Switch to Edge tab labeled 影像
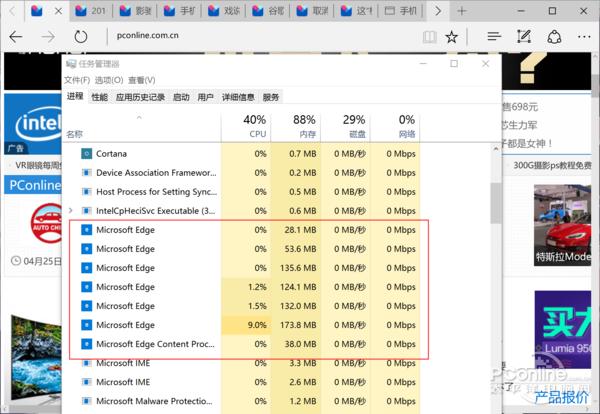Image resolution: width=600 pixels, height=414 pixels. click(x=135, y=11)
